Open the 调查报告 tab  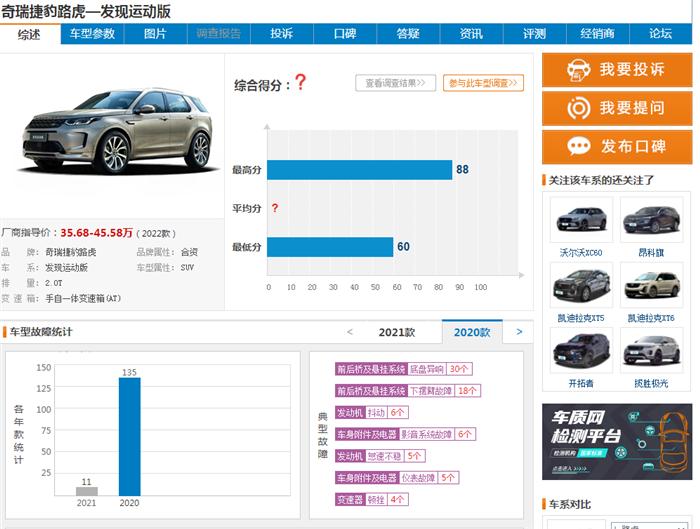click(x=218, y=34)
